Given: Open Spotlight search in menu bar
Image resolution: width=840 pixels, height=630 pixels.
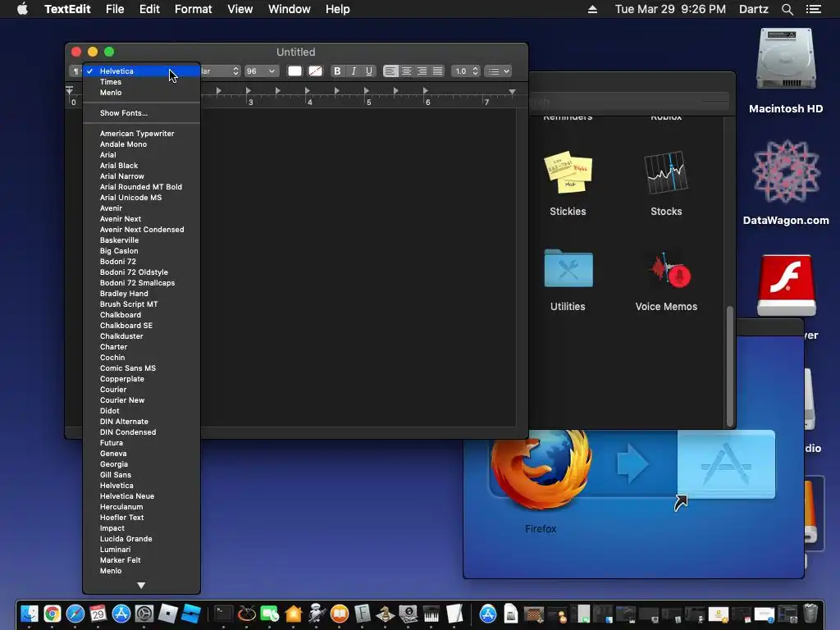Looking at the screenshot, I should point(787,9).
